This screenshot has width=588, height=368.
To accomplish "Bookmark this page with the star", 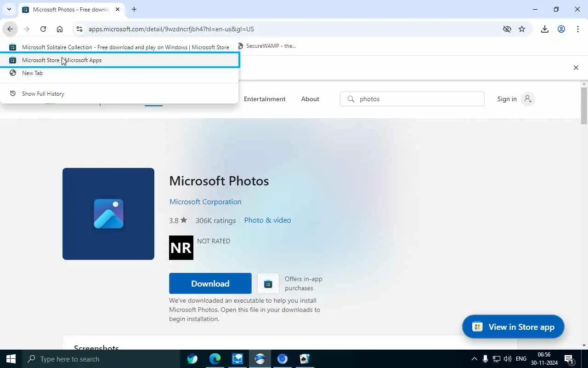I will coord(522,29).
